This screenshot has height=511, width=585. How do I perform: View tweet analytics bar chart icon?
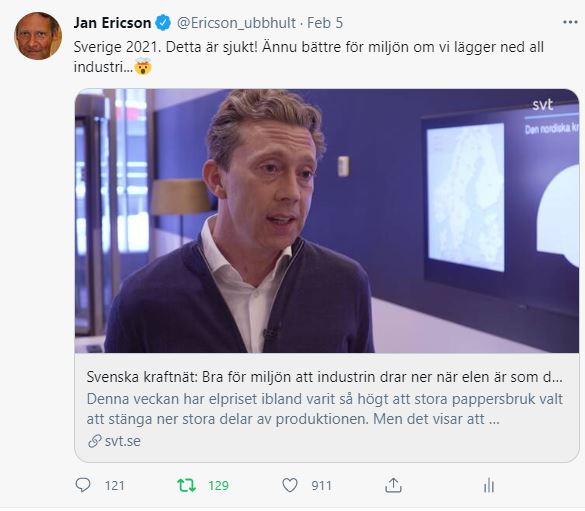click(489, 486)
